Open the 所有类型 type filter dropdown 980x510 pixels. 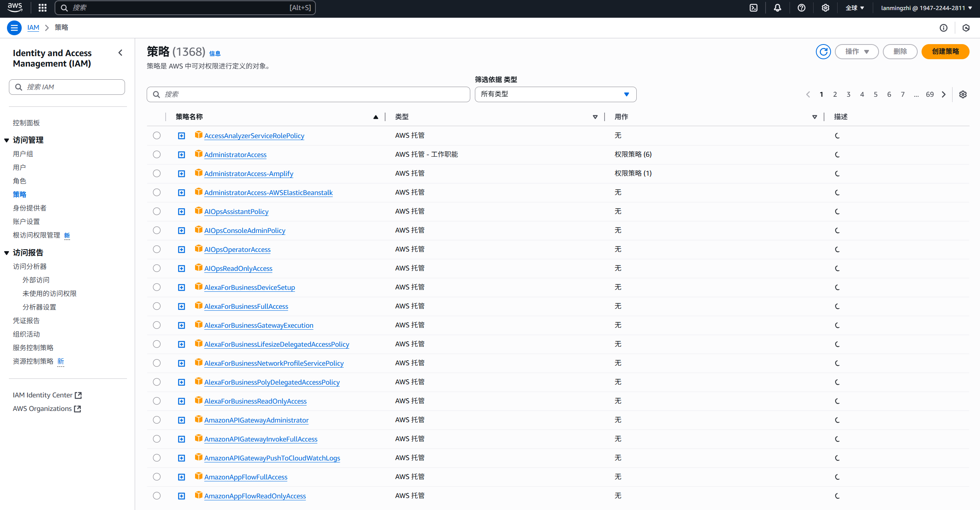(555, 94)
